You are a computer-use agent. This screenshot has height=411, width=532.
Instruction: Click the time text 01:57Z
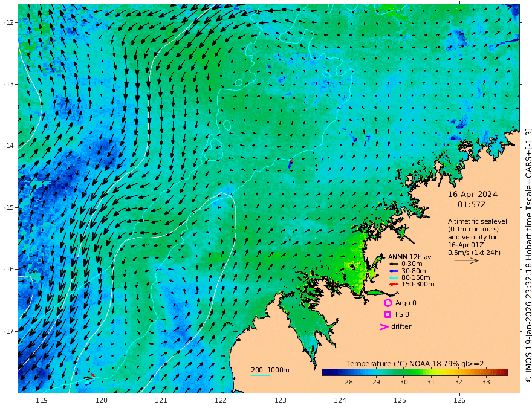point(472,205)
